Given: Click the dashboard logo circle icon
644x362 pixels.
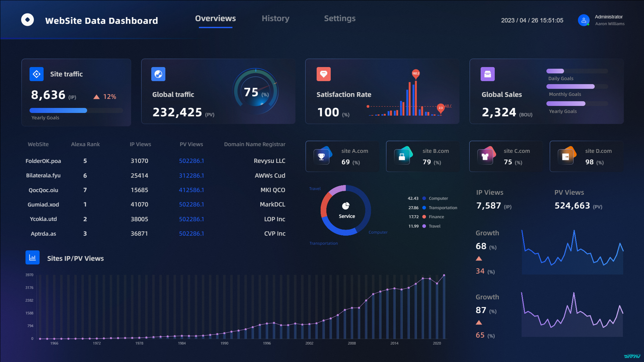Looking at the screenshot, I should [28, 20].
